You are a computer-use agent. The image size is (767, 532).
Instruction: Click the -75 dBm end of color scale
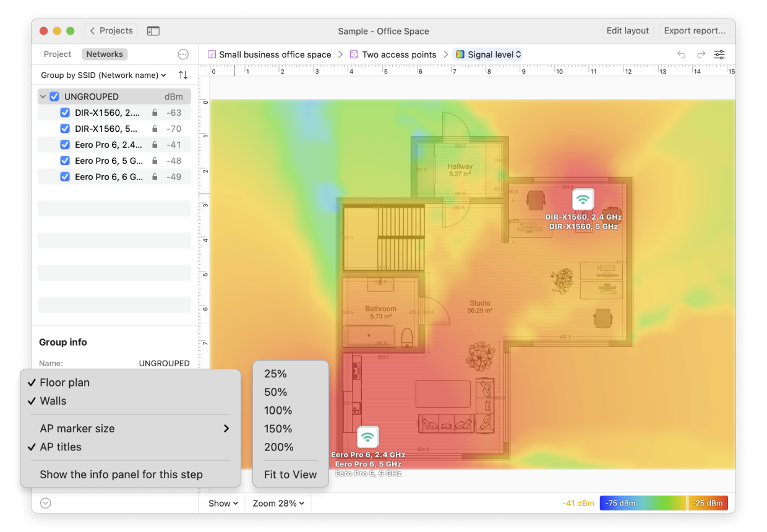pyautogui.click(x=620, y=503)
